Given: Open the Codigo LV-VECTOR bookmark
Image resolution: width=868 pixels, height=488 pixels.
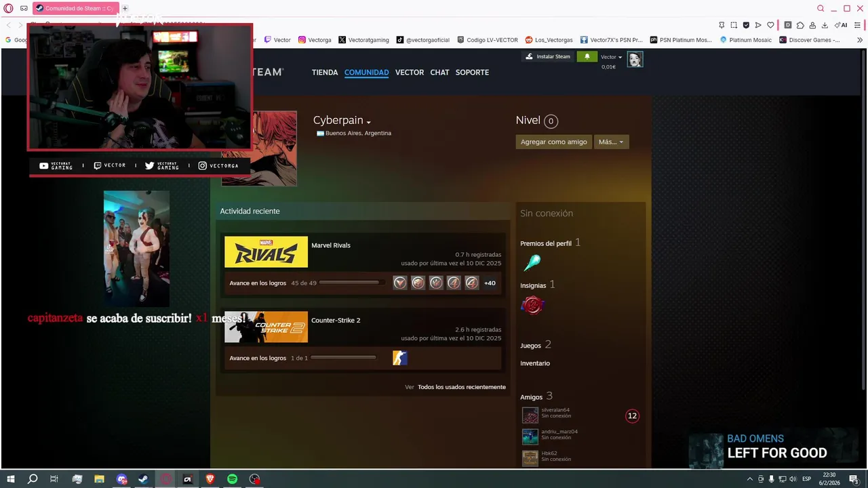Looking at the screenshot, I should (x=488, y=40).
